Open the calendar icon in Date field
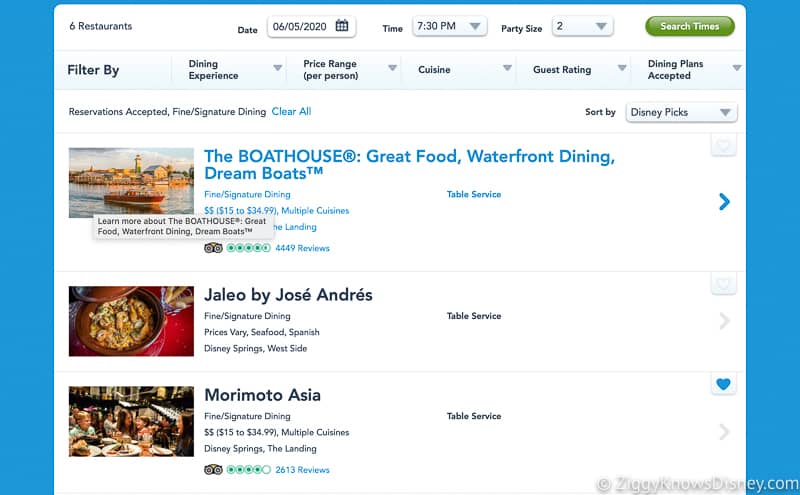 pos(342,26)
